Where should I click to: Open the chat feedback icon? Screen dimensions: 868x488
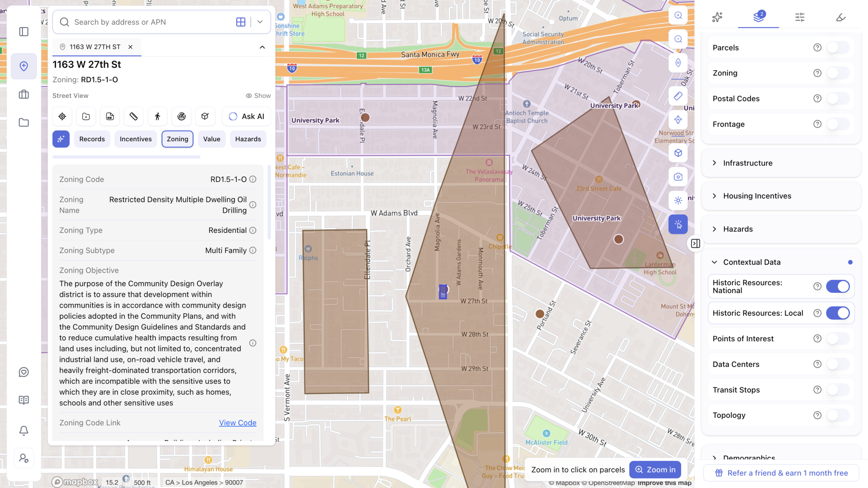(x=24, y=372)
